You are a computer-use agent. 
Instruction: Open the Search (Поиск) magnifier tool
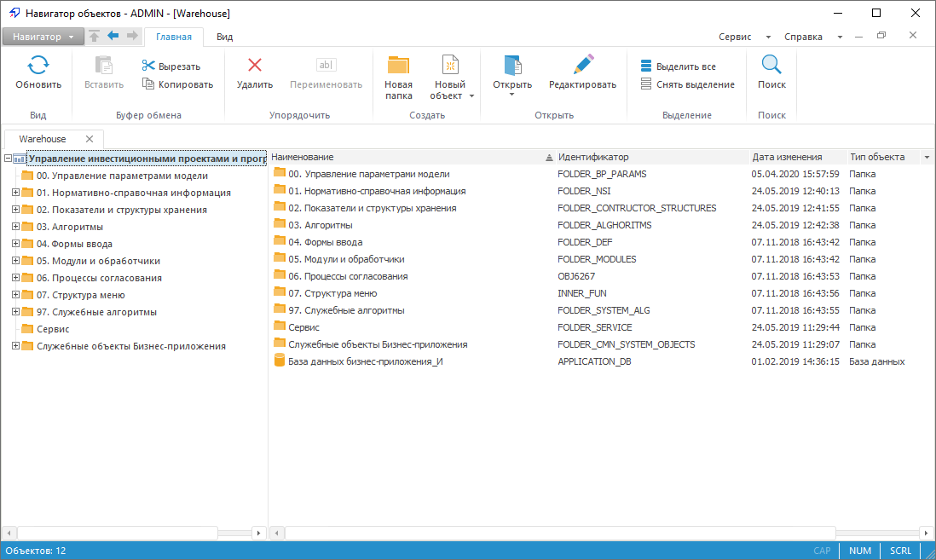(771, 66)
